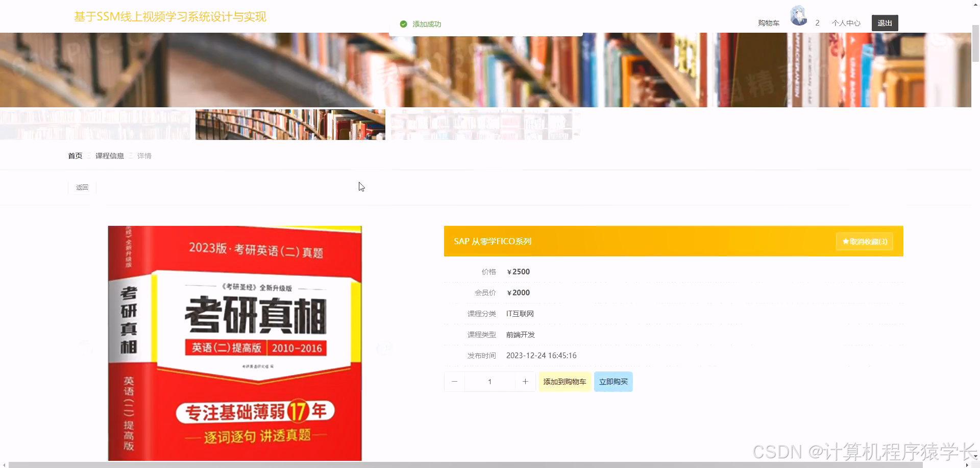980x468 pixels.
Task: Select the middle bookshelf banner thumbnail
Action: [290, 125]
